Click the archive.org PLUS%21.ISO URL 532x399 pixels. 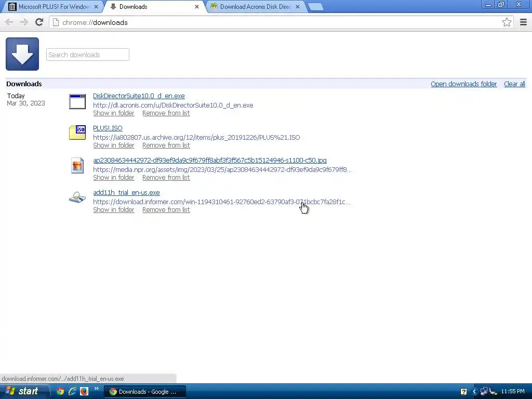click(x=196, y=137)
